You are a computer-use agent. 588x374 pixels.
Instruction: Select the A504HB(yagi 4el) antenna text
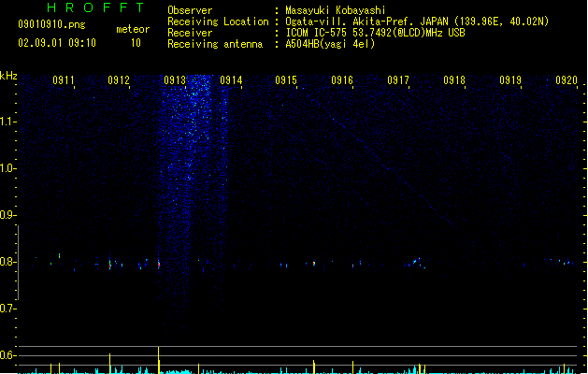pyautogui.click(x=330, y=44)
